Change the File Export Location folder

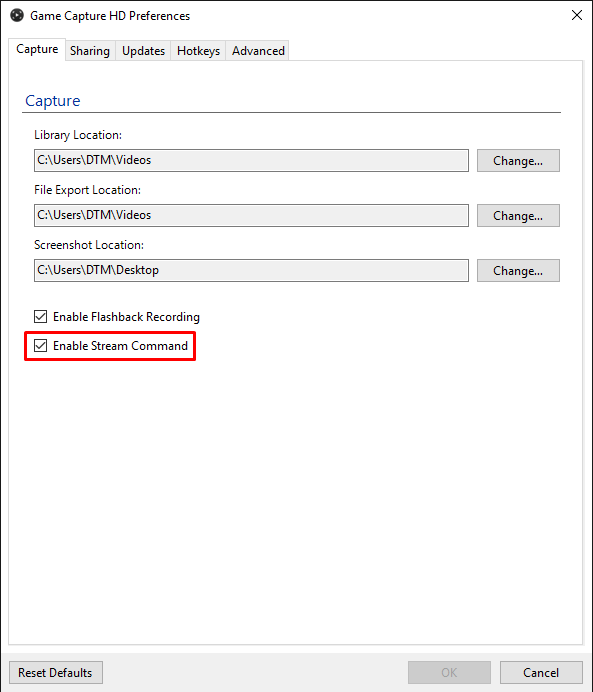[518, 215]
